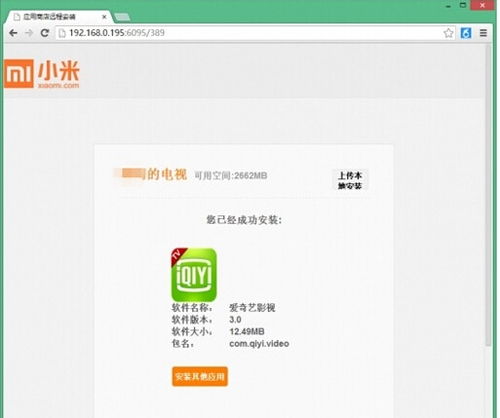The image size is (500, 418).
Task: Open the Chrome hamburger menu
Action: pyautogui.click(x=483, y=33)
